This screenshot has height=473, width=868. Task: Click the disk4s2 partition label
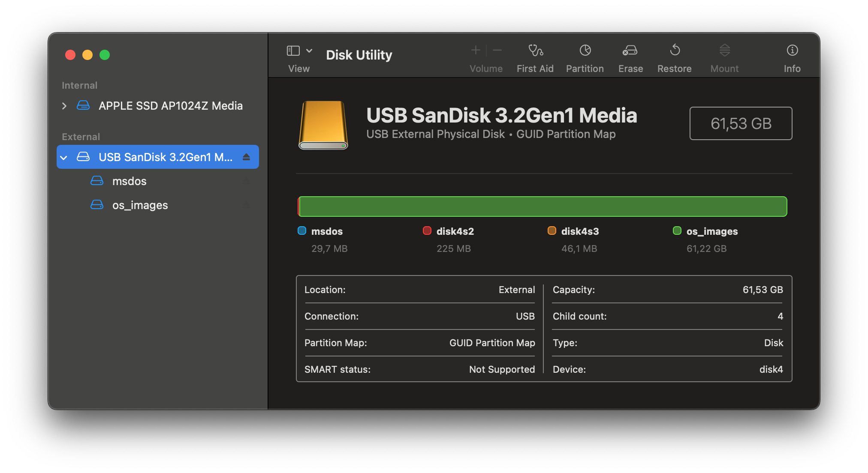(455, 231)
